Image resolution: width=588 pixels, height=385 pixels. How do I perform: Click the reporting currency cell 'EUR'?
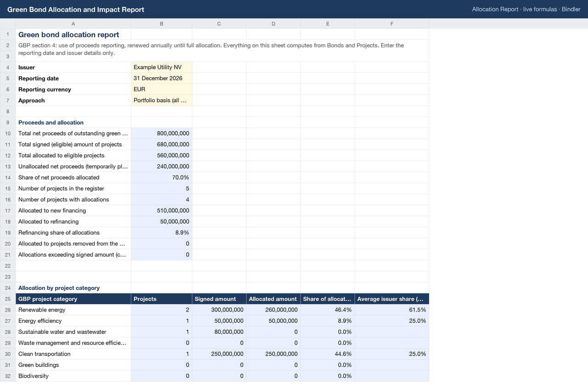162,90
